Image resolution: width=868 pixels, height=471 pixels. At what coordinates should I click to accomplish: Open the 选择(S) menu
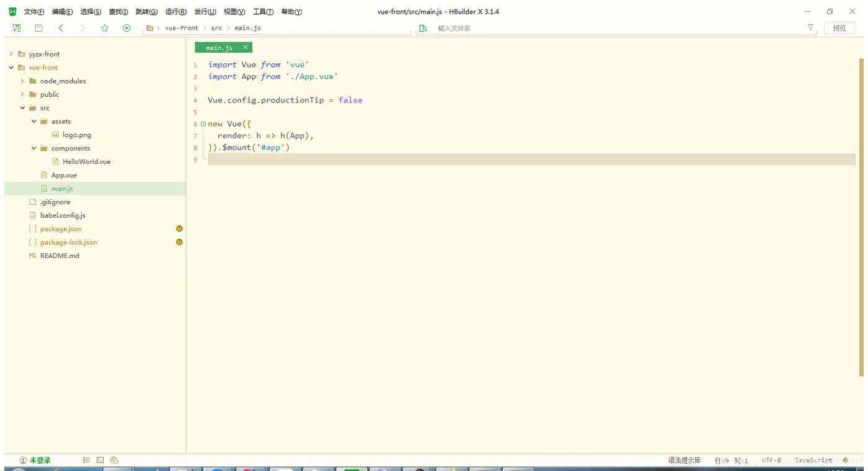point(91,12)
